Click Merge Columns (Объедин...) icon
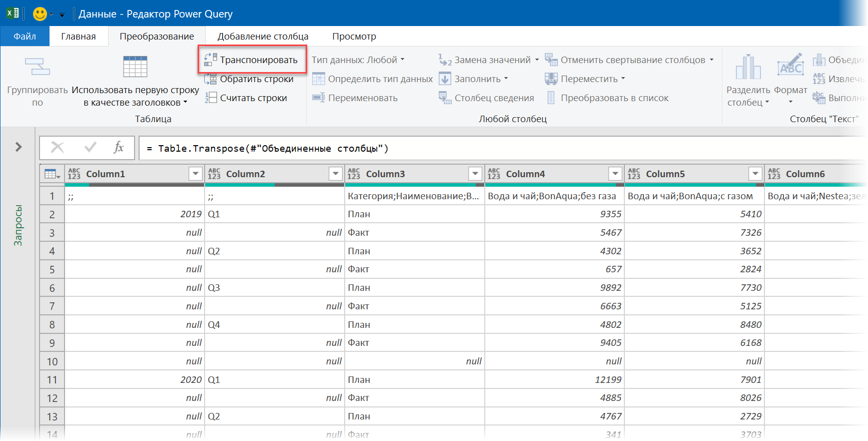 [819, 60]
